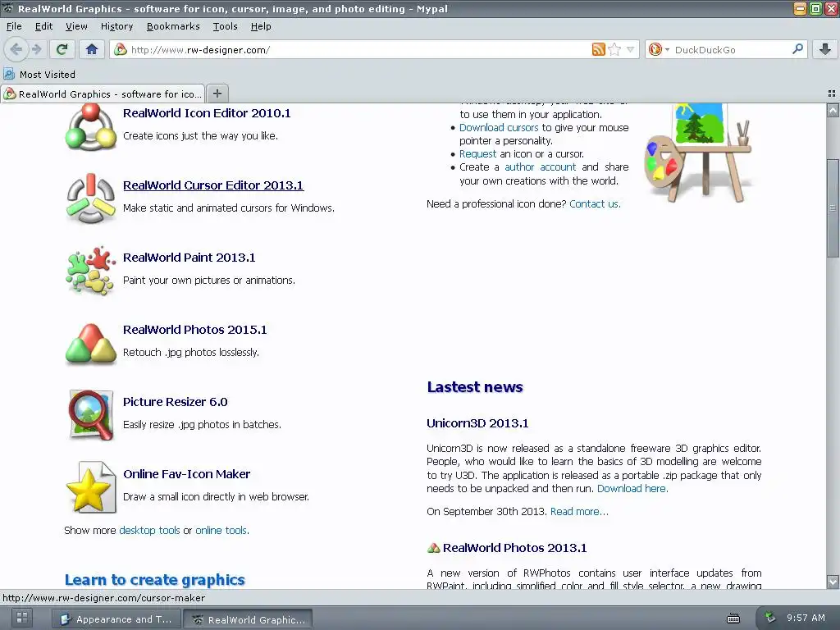Open the RealWorld Photos 2013.1 news heading
This screenshot has height=630, width=840.
(x=515, y=548)
